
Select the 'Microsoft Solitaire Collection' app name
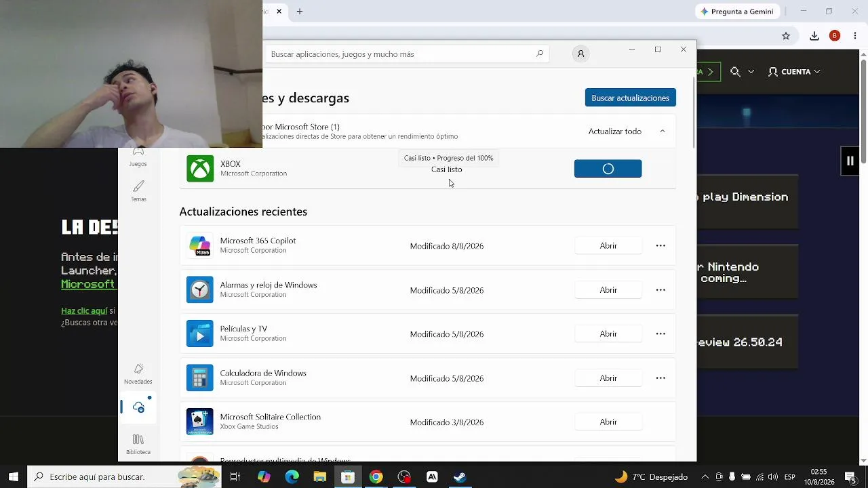(271, 417)
